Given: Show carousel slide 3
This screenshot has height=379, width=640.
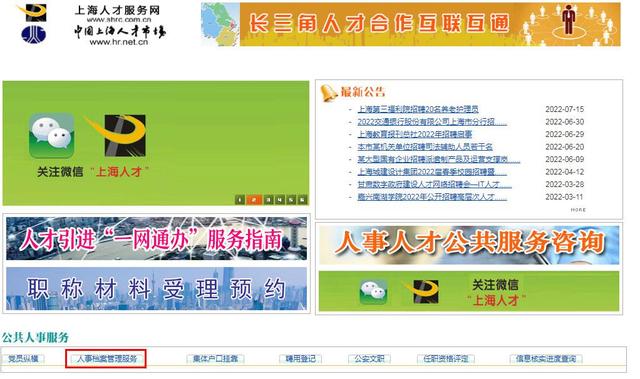Looking at the screenshot, I should click(x=268, y=199).
